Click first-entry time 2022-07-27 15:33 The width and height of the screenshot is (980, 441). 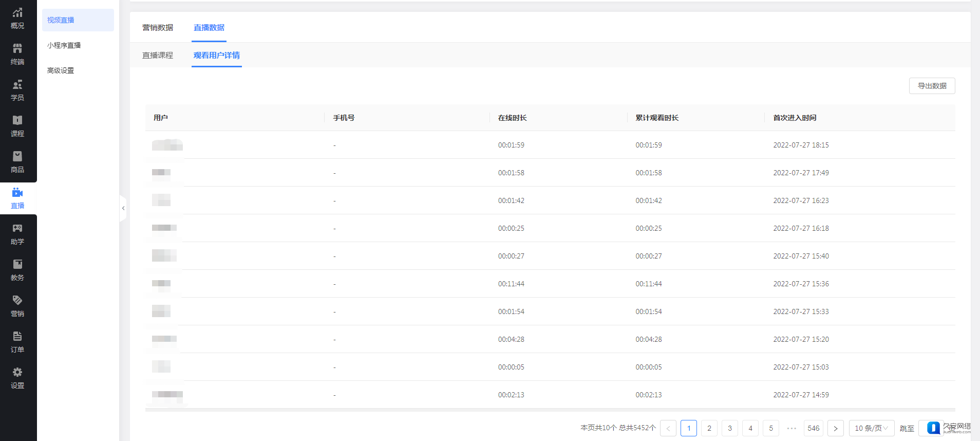(801, 311)
